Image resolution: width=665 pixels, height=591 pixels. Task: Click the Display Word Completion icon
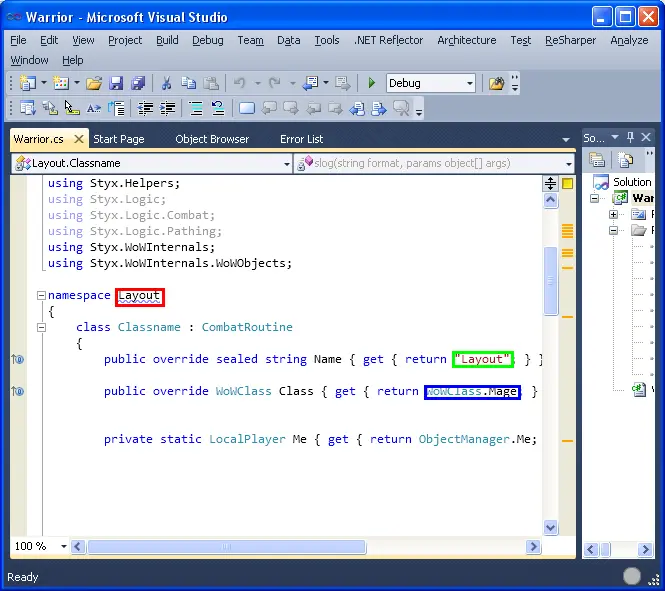pyautogui.click(x=93, y=109)
